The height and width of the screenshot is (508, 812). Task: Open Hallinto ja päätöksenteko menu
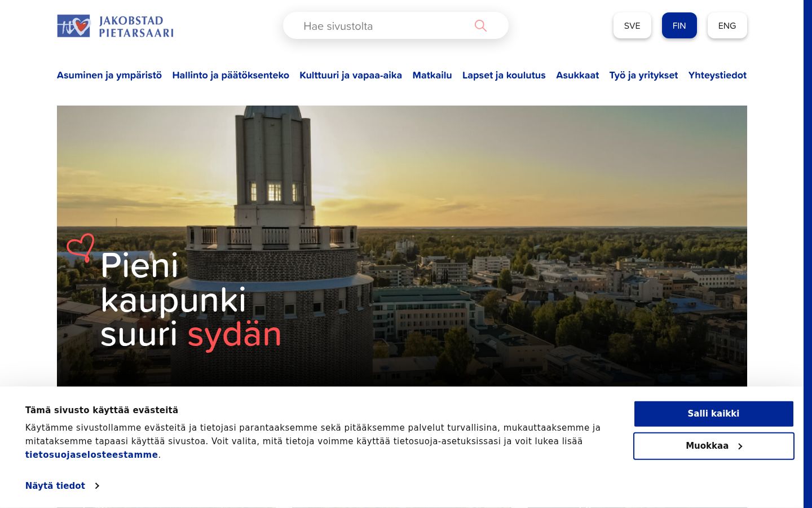point(231,75)
